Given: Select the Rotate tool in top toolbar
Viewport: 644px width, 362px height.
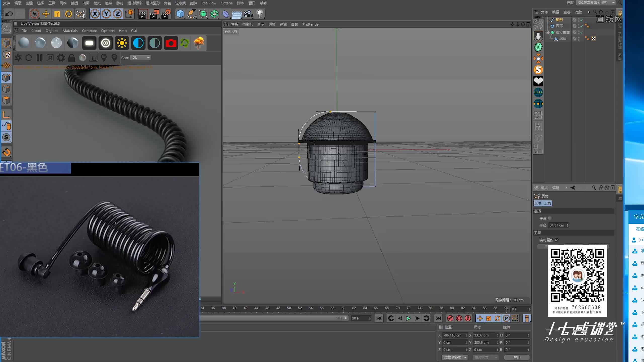Looking at the screenshot, I should [68, 14].
